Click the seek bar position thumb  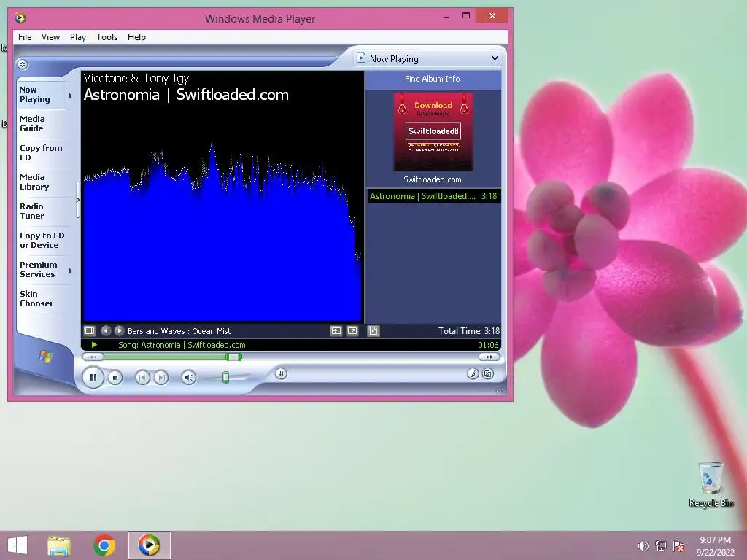233,357
